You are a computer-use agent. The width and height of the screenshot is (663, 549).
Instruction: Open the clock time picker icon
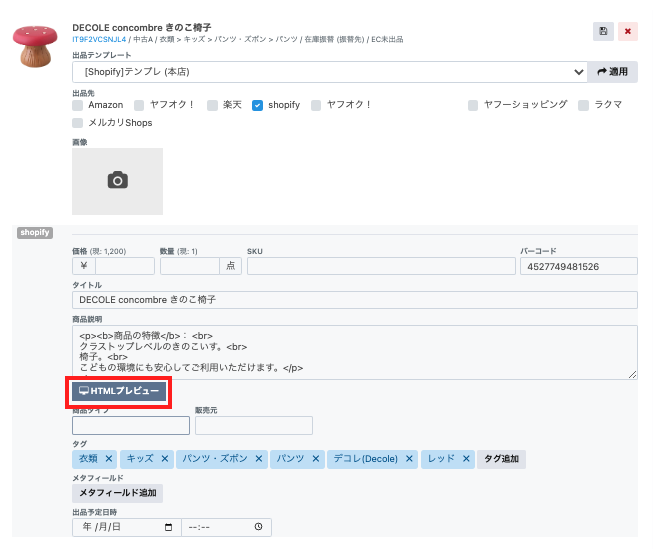(x=258, y=527)
